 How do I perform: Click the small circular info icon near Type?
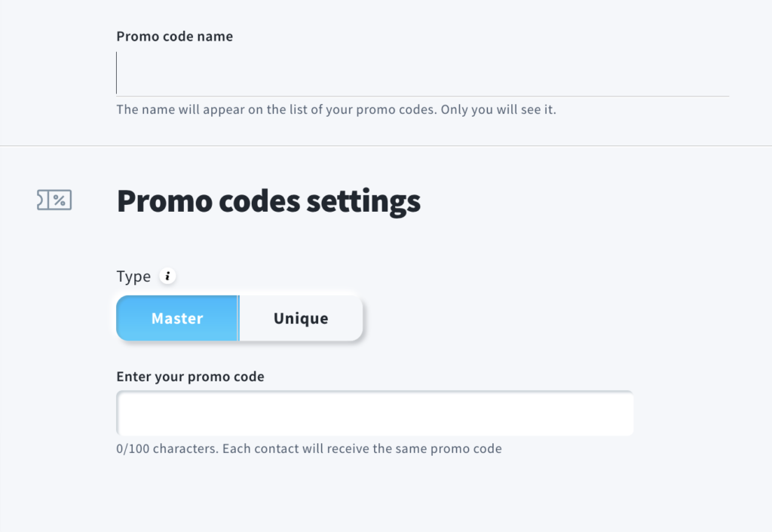[167, 276]
